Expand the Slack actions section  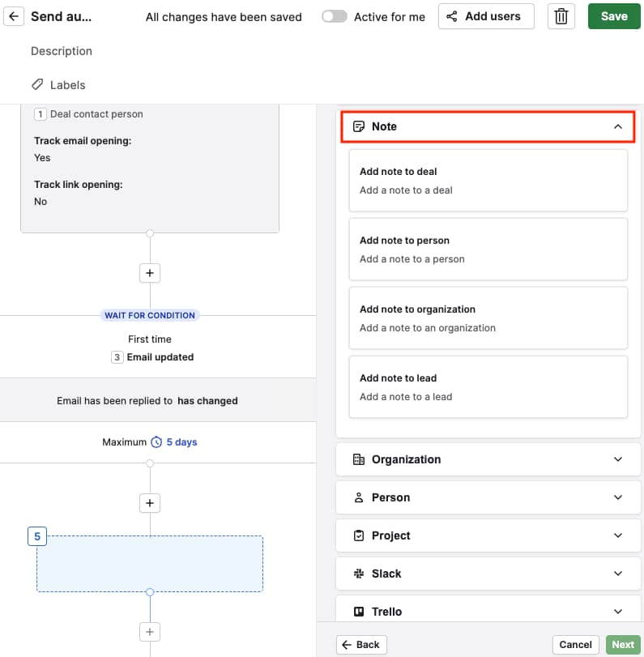(x=618, y=574)
